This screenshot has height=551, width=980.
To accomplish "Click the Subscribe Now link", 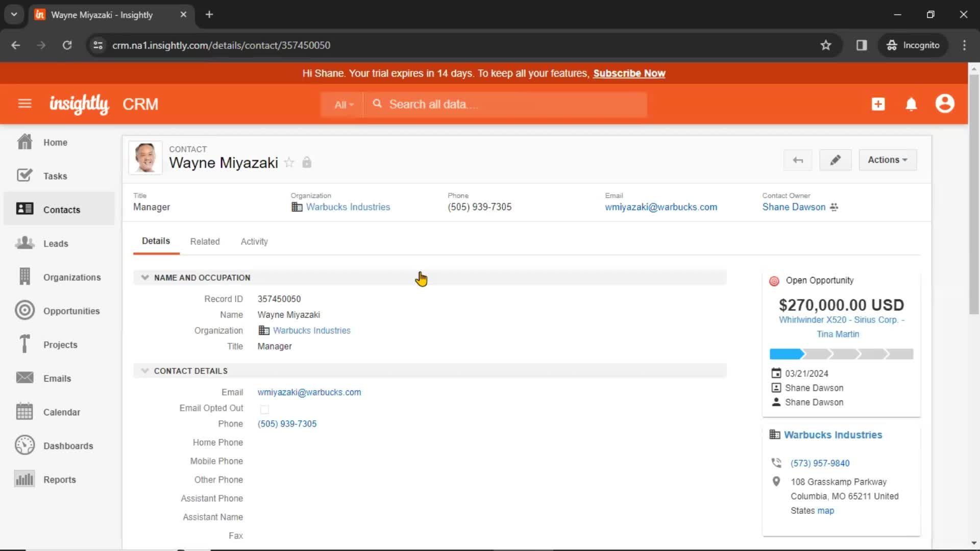I will pos(629,73).
